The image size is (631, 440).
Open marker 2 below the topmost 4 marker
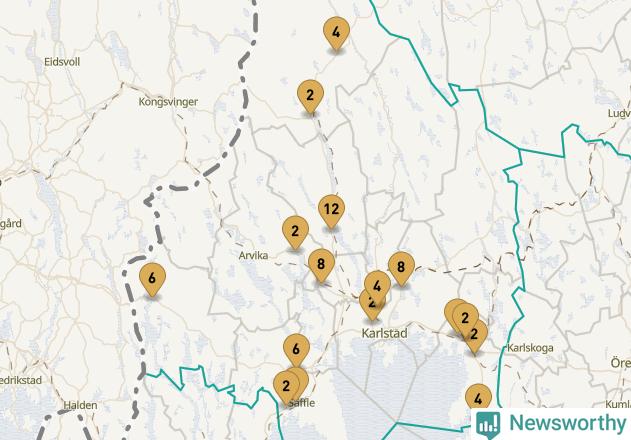pyautogui.click(x=310, y=97)
